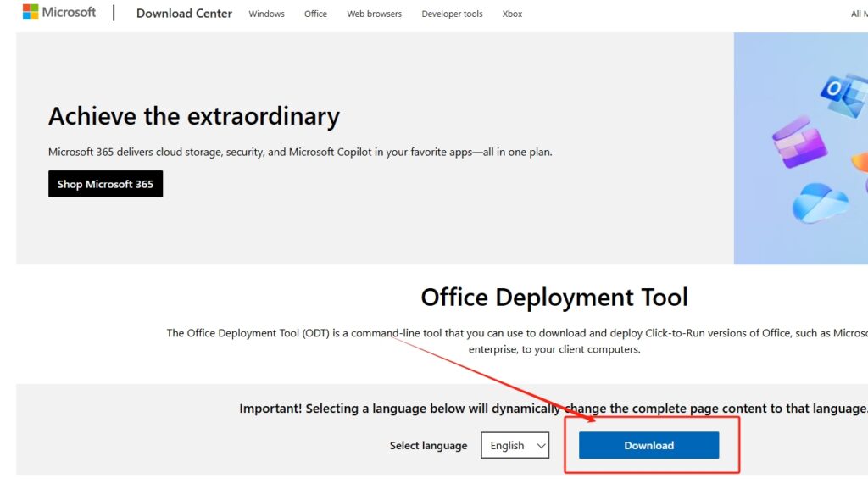
Task: Click the Achieve the extraordinary headline
Action: tap(194, 116)
